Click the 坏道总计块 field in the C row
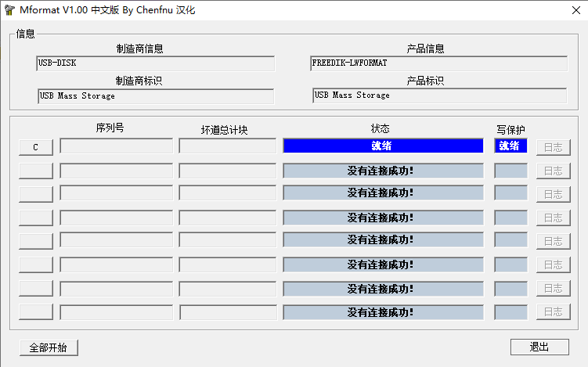Viewport: 588px width, 367px height. tap(228, 146)
